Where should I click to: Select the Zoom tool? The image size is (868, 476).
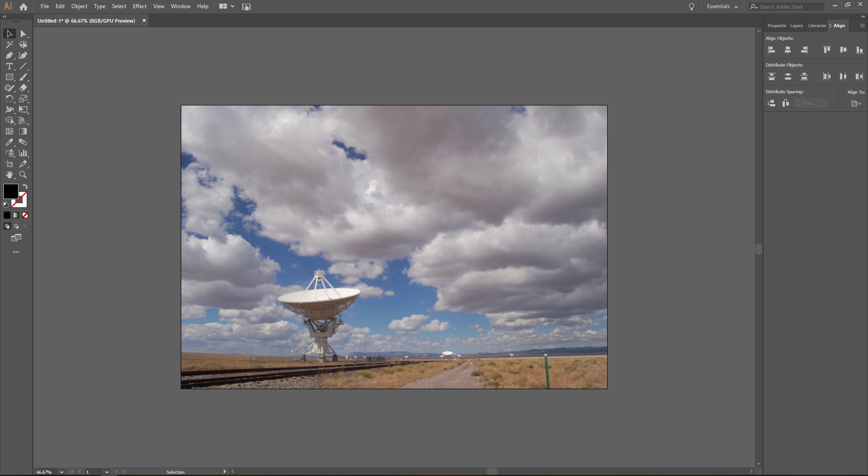[23, 175]
